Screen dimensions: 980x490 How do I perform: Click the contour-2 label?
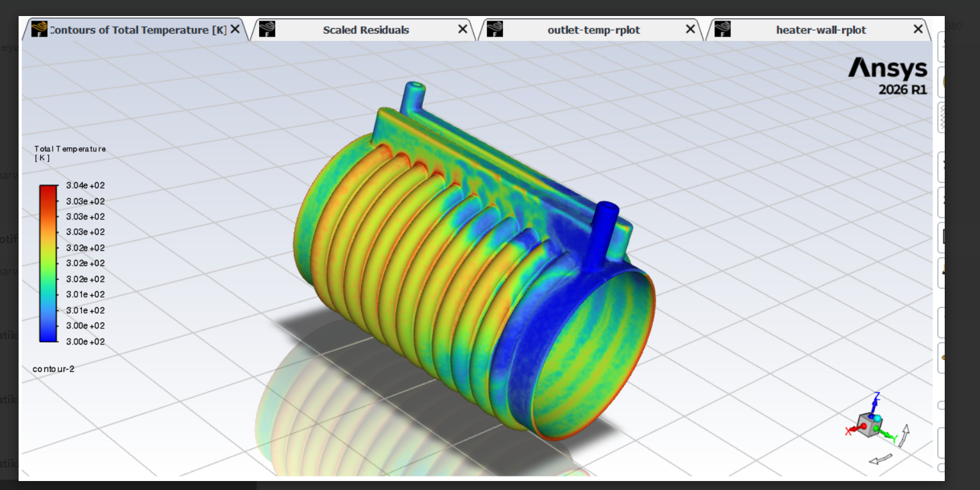pyautogui.click(x=53, y=369)
